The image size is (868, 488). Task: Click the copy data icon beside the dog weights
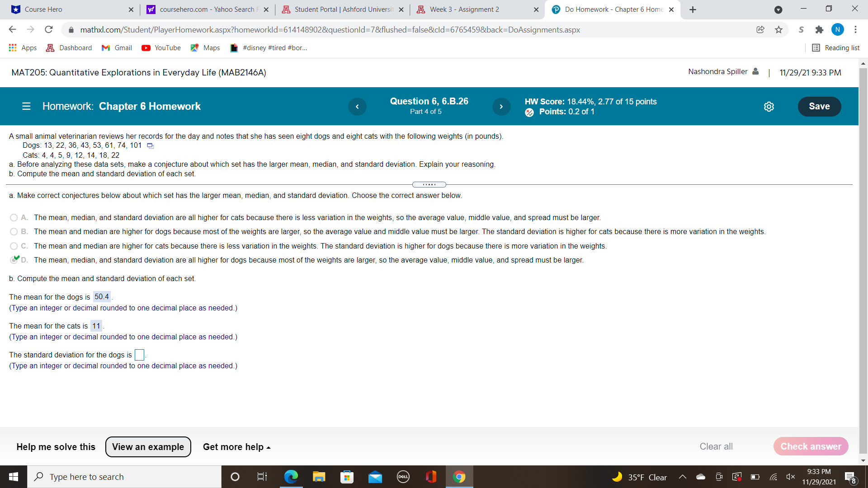[150, 145]
